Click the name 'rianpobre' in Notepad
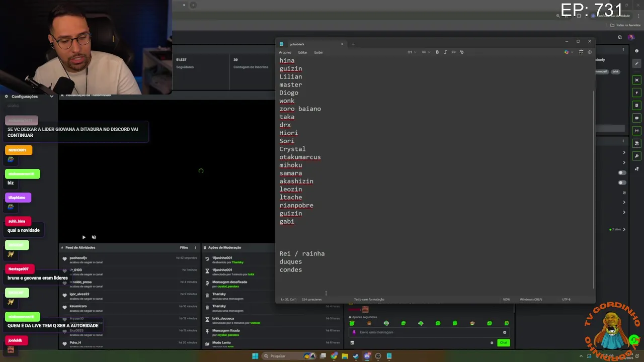The image size is (644, 362). click(x=296, y=205)
